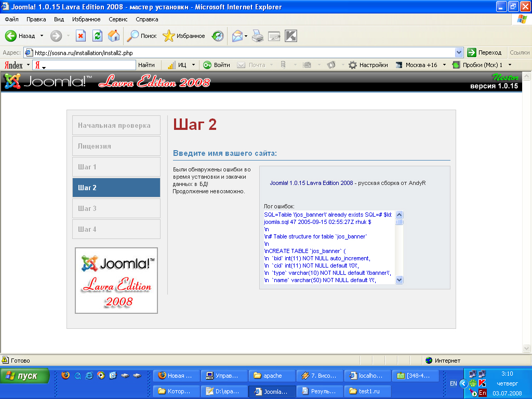The height and width of the screenshot is (399, 532).
Task: Expand hidden tray icons with the chevron
Action: coord(463,383)
